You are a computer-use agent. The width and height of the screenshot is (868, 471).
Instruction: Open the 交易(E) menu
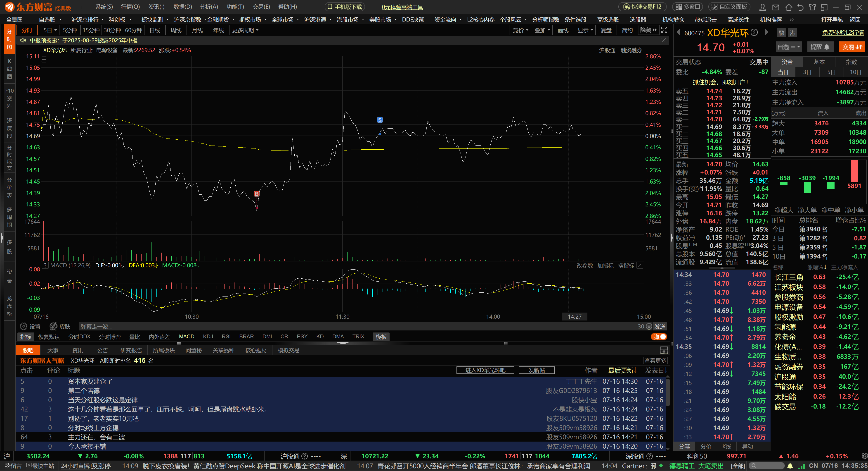[x=261, y=7]
